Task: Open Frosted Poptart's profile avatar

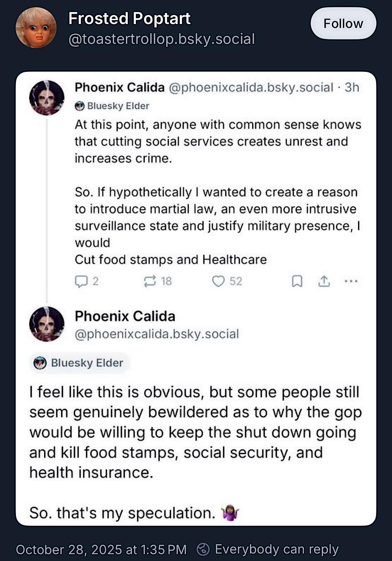Action: [x=36, y=28]
